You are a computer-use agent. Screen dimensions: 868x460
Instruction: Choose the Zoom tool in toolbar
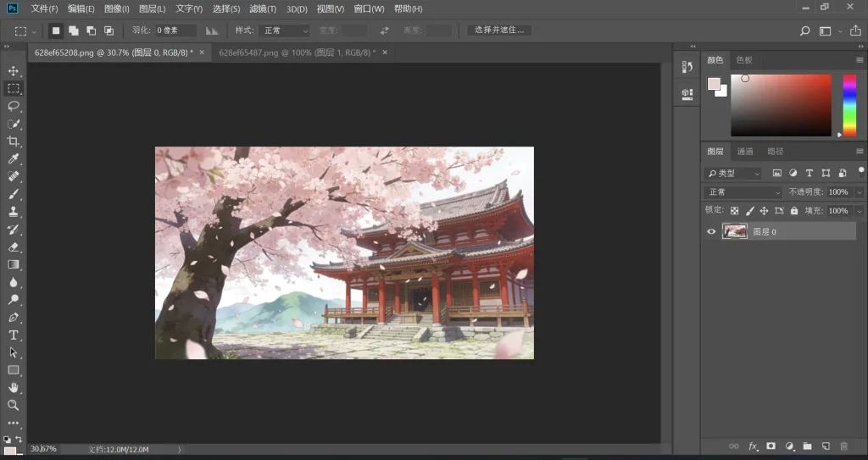coord(14,405)
